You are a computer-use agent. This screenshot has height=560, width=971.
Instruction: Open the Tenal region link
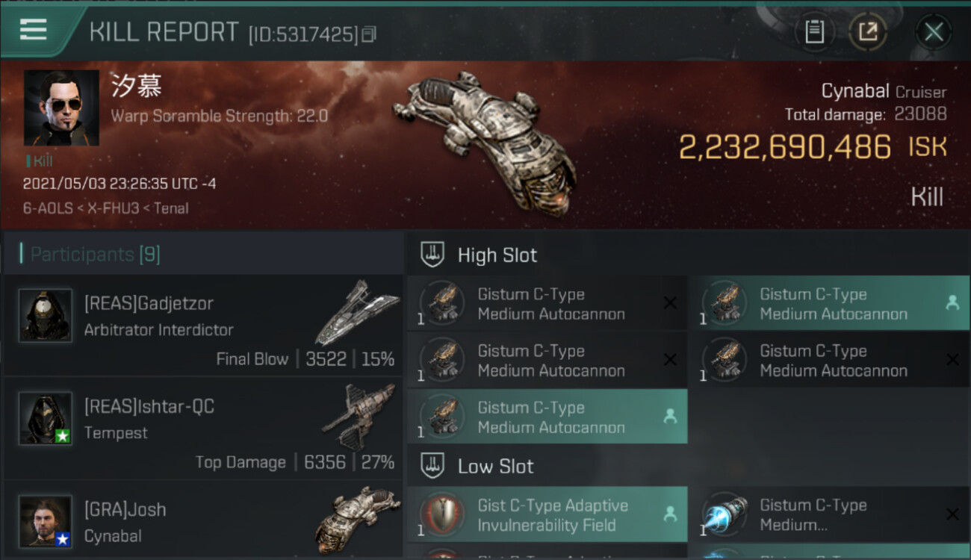pos(170,208)
